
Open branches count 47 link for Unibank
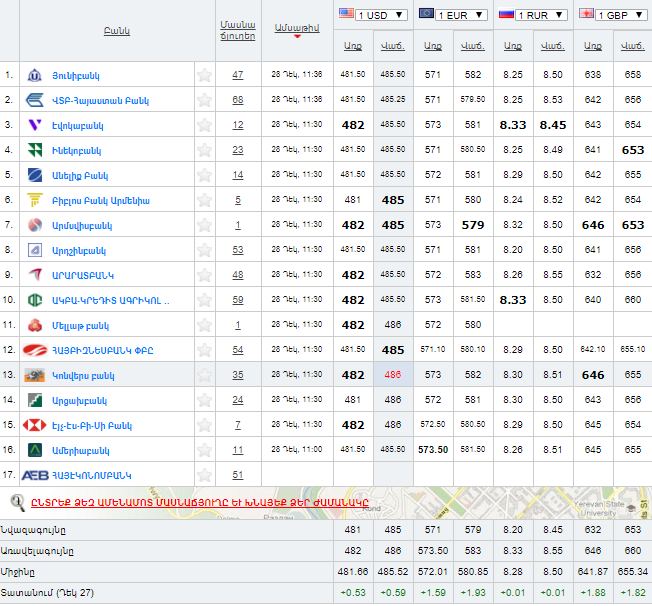click(238, 75)
